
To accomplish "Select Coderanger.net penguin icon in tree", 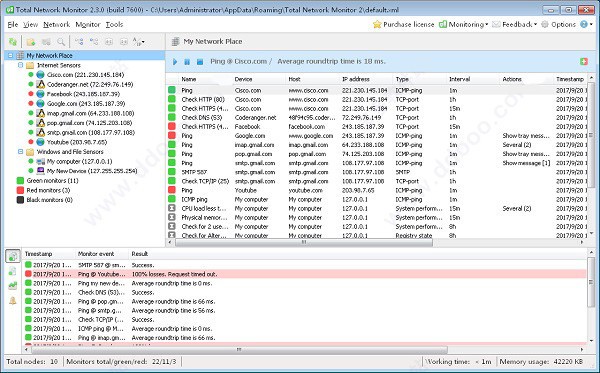I will 40,85.
